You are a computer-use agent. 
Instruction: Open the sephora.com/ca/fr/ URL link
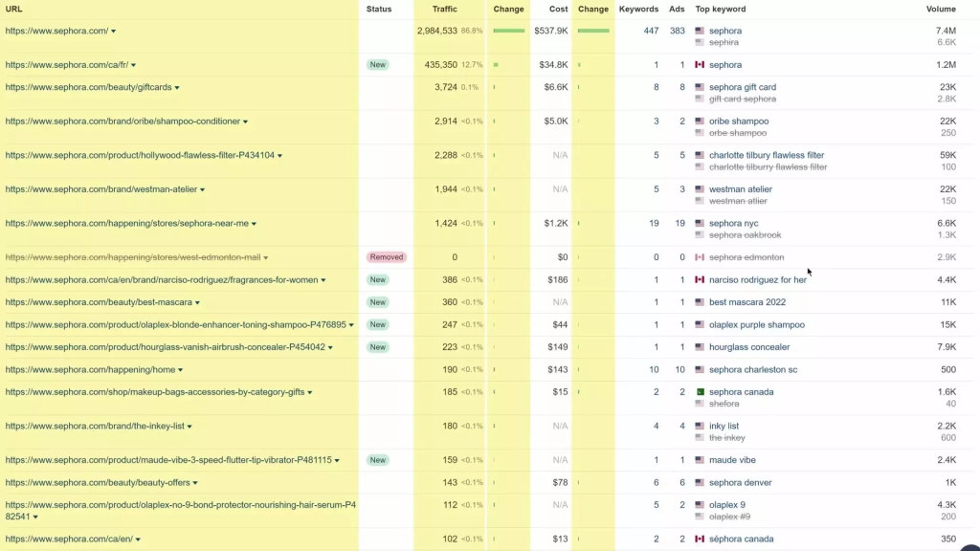67,64
